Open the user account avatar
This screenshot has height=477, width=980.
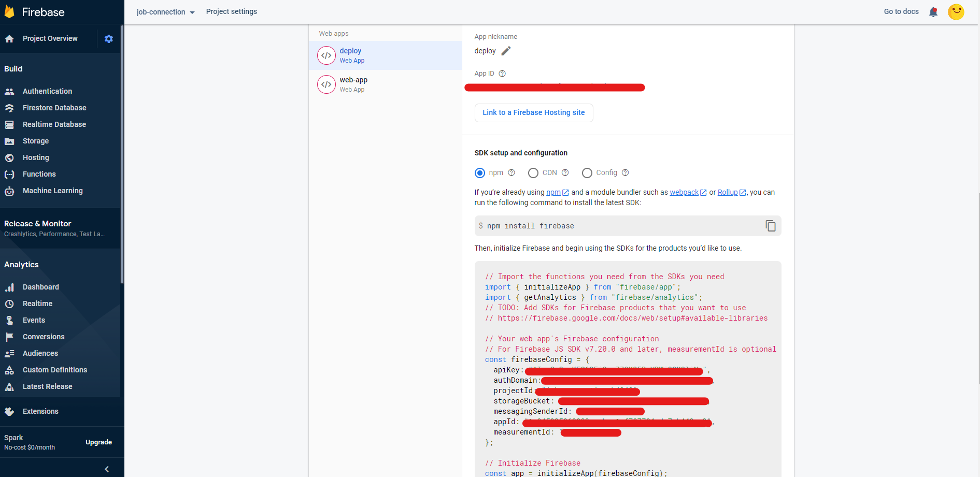pyautogui.click(x=956, y=11)
